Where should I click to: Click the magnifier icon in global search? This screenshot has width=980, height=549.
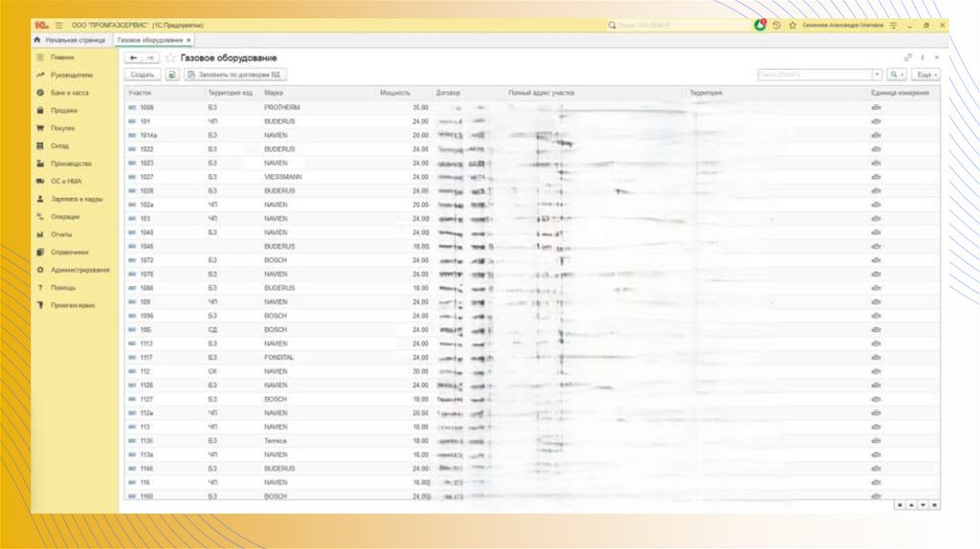(x=612, y=25)
